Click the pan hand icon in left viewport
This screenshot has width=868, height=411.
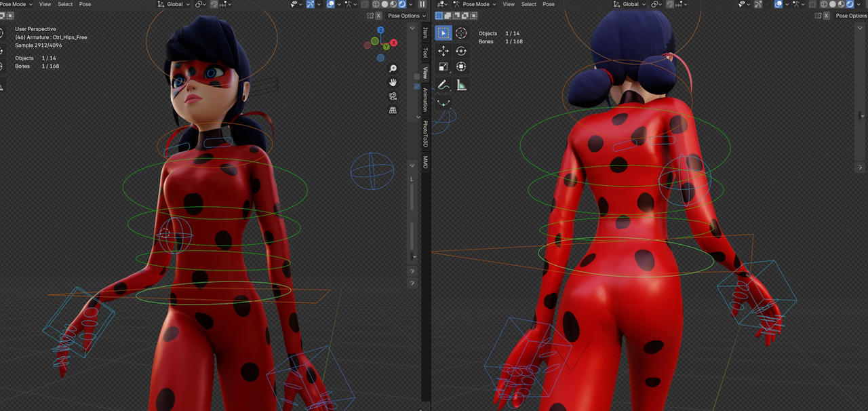(393, 82)
